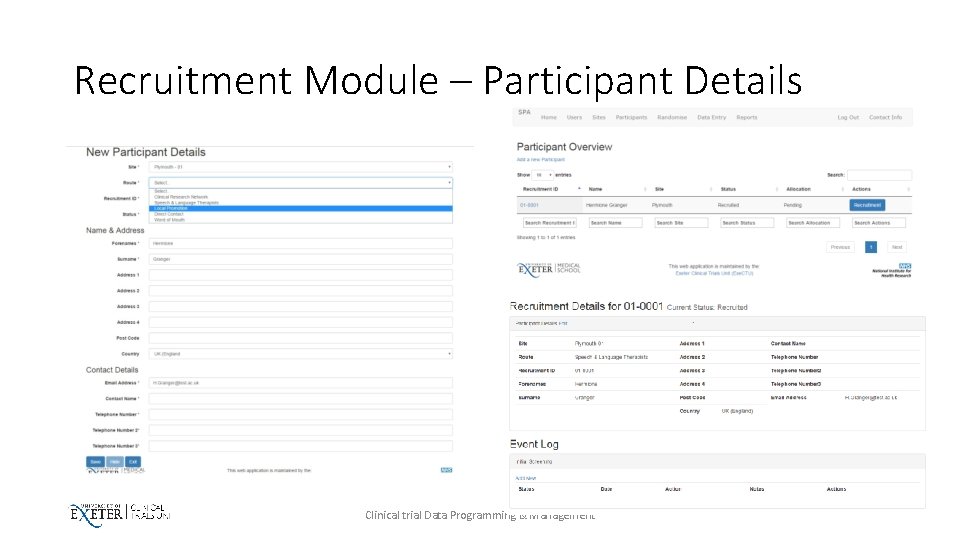Click the Post Code input field
The image size is (960, 540).
tap(301, 338)
